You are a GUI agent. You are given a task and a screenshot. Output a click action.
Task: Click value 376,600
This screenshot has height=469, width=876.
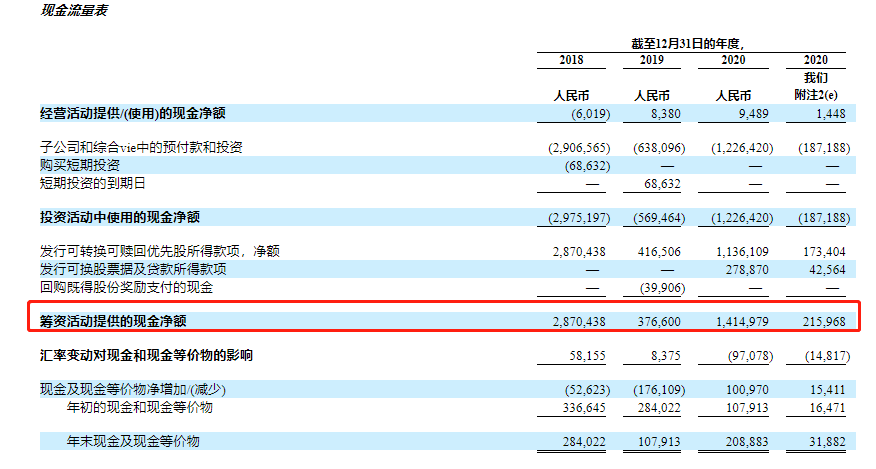[x=659, y=321]
